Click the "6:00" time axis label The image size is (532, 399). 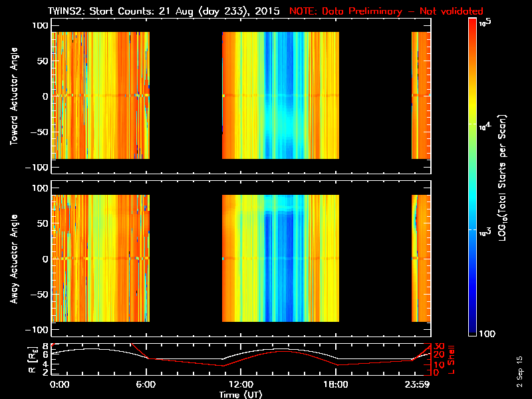coord(146,385)
